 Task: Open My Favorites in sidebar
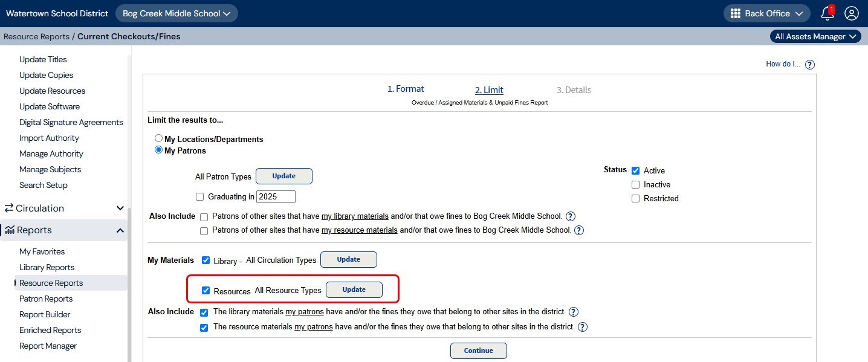[x=42, y=251]
